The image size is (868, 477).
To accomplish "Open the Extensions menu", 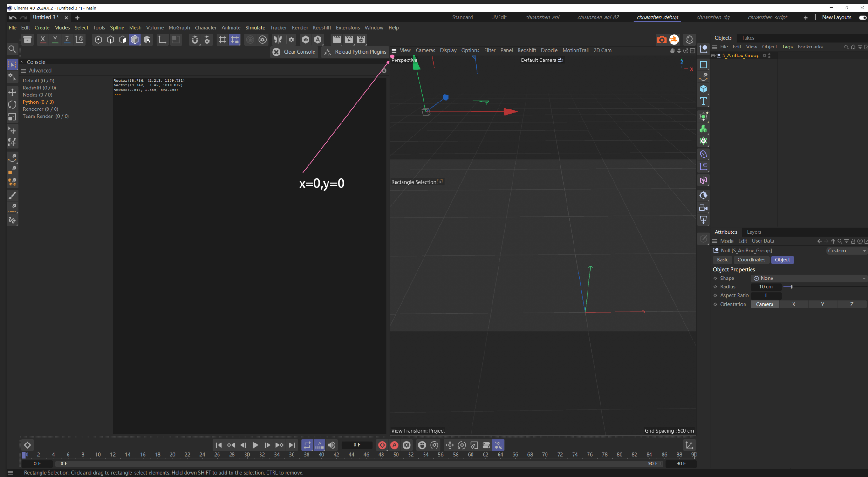I will [x=348, y=27].
